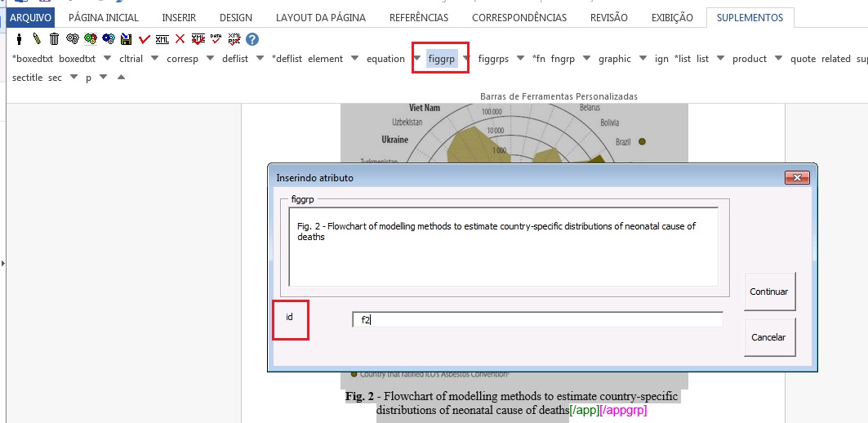The width and height of the screenshot is (868, 423).
Task: Click the red X icon in toolbar
Action: (180, 39)
